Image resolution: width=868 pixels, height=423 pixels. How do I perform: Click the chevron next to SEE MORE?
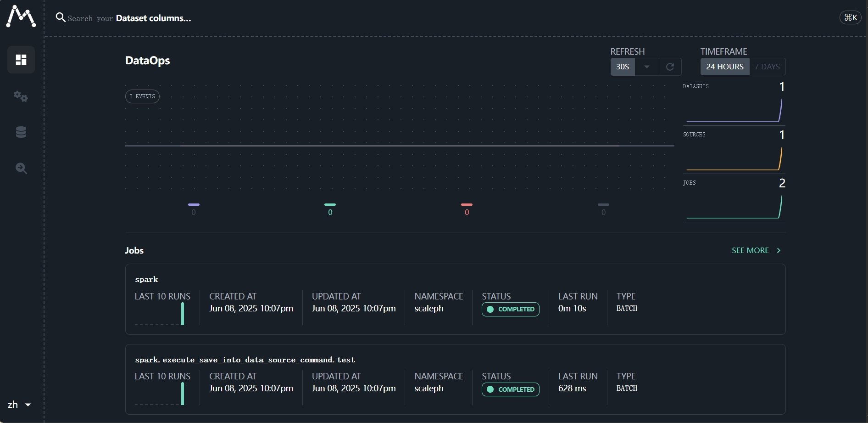(779, 250)
